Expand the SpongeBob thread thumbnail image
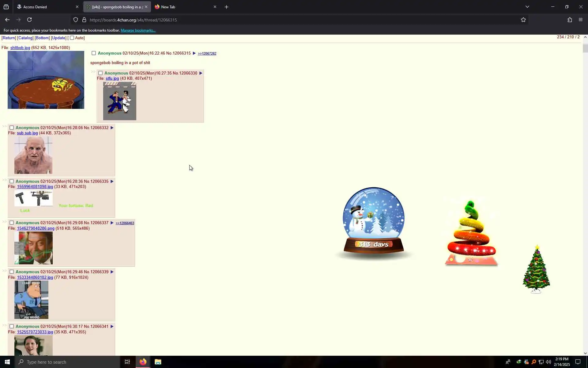This screenshot has height=368, width=588. [x=46, y=80]
